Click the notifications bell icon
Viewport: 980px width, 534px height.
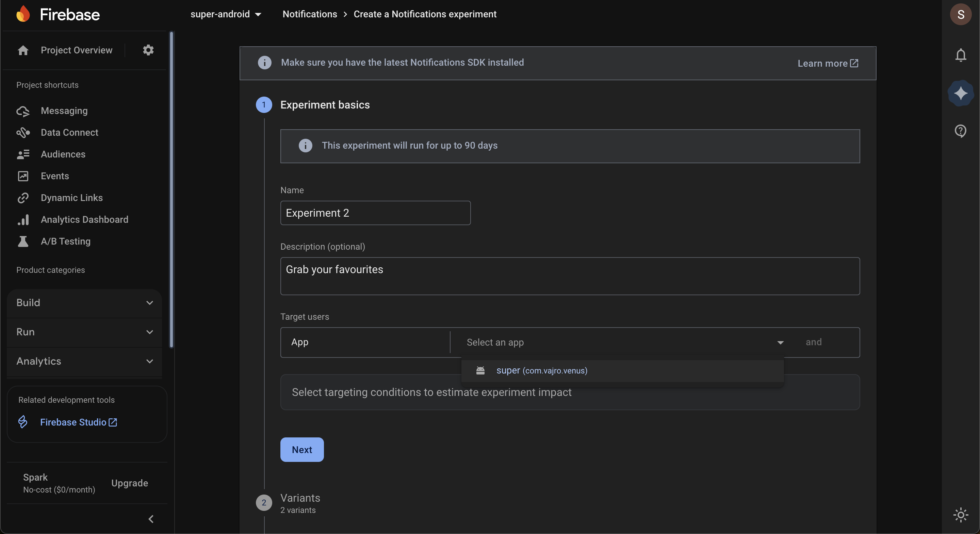point(961,55)
